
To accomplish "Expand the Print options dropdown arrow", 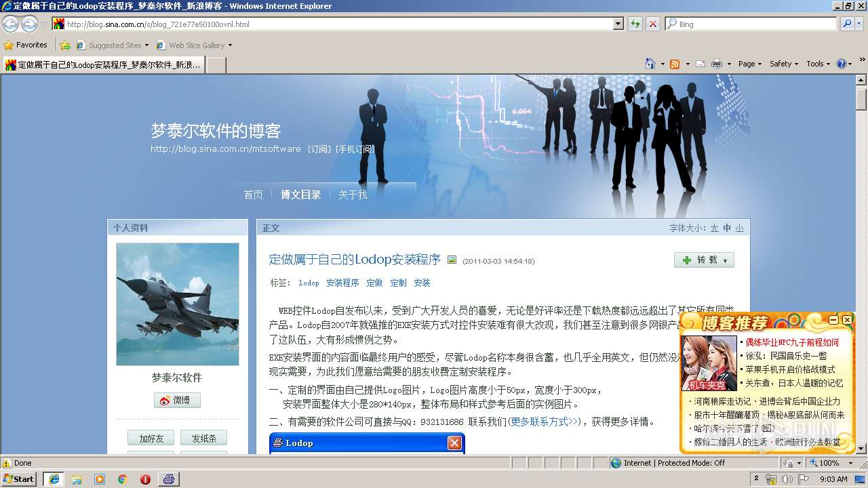I will [x=730, y=64].
